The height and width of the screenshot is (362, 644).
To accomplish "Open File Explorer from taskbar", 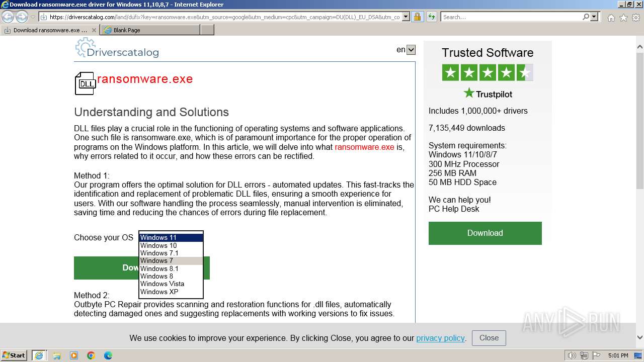I will click(57, 355).
